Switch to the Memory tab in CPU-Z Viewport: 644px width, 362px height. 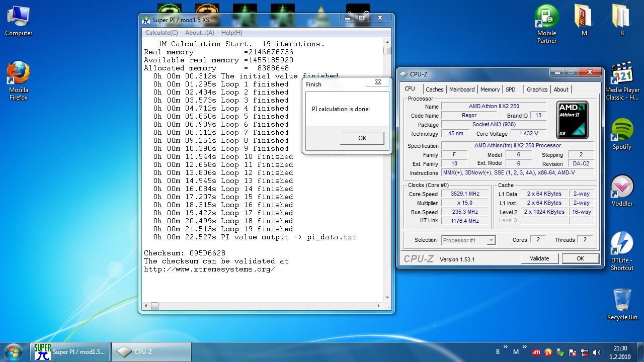pyautogui.click(x=490, y=89)
